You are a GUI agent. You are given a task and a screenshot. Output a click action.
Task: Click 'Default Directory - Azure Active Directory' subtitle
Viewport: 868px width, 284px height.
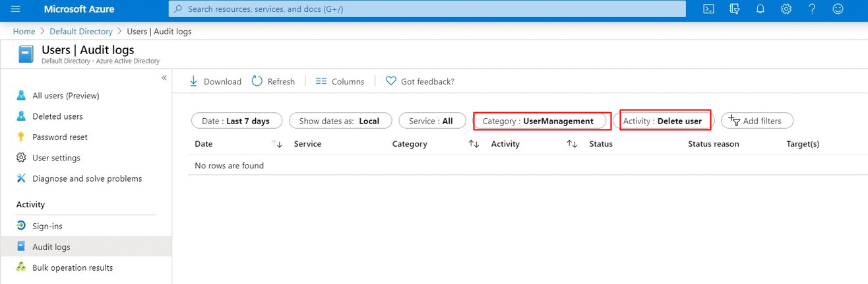[100, 61]
